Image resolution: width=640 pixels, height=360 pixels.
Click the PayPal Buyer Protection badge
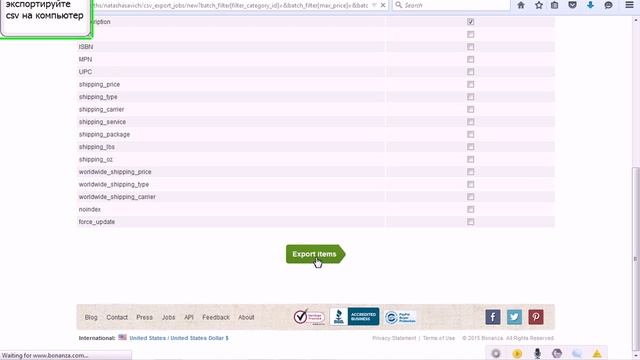pyautogui.click(x=400, y=317)
